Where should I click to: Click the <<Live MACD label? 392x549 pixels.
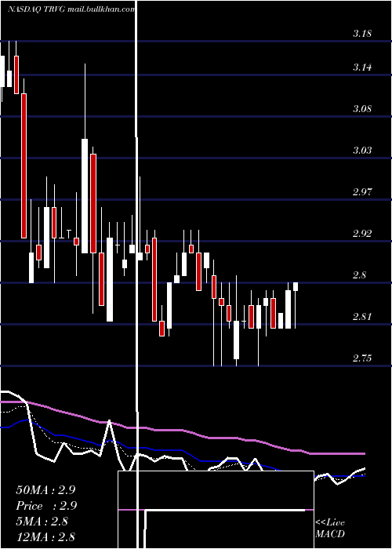(330, 529)
